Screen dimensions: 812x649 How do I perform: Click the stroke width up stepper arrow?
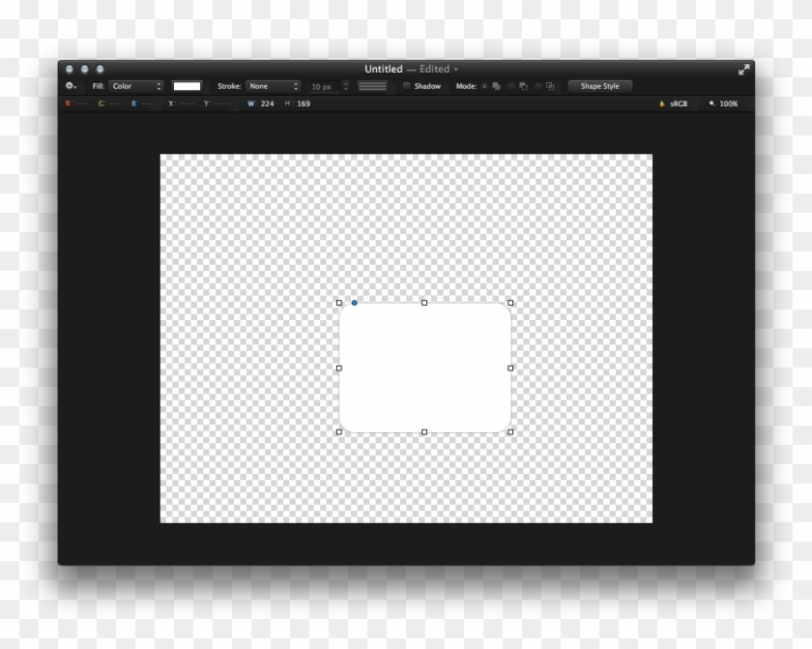coord(346,82)
